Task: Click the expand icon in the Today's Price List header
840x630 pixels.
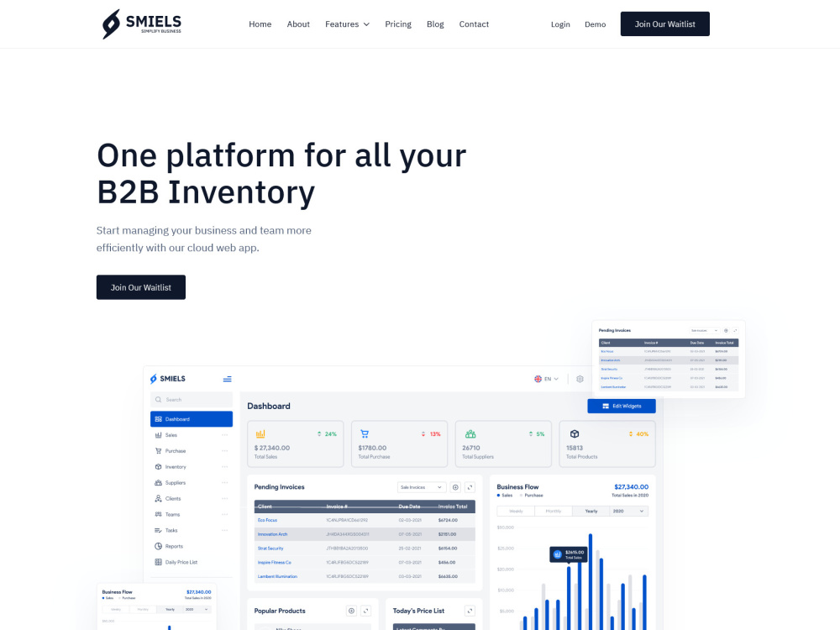Action: point(470,611)
